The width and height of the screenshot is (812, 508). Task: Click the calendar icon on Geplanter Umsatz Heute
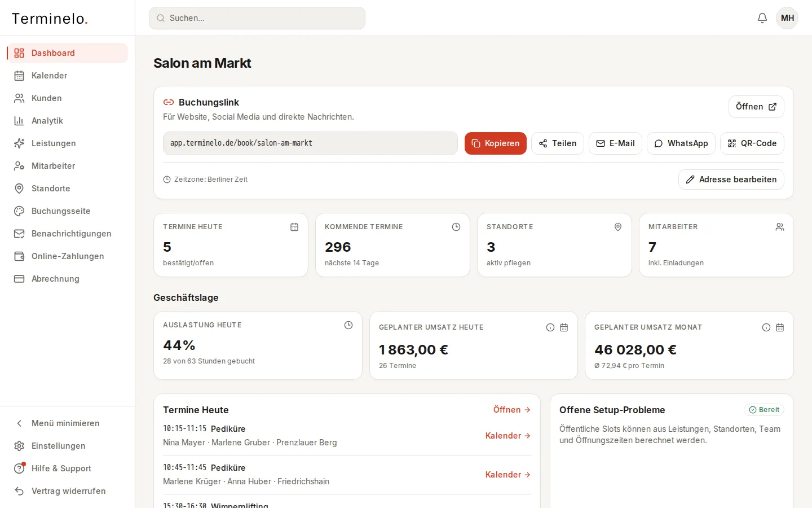[564, 327]
